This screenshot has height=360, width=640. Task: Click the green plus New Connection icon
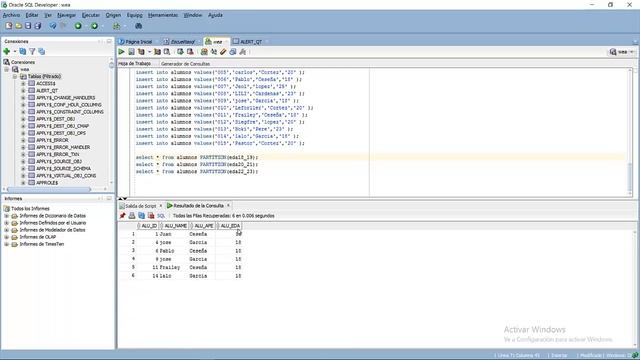(x=7, y=51)
